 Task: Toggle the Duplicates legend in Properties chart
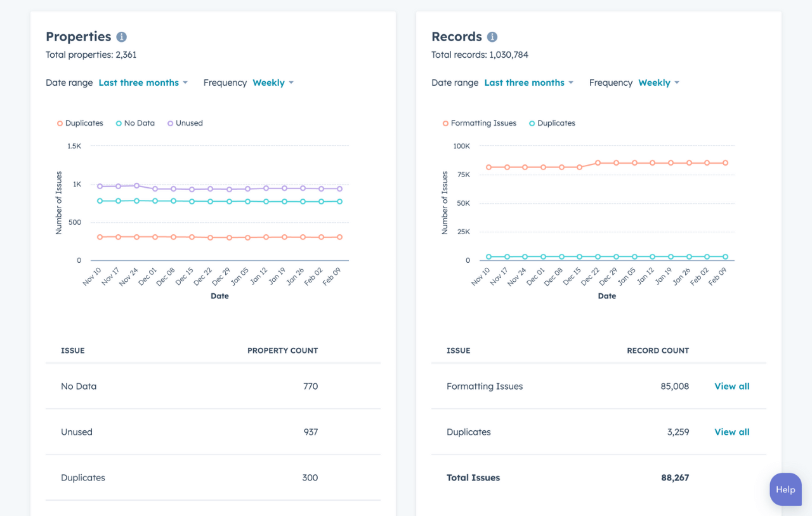point(80,123)
